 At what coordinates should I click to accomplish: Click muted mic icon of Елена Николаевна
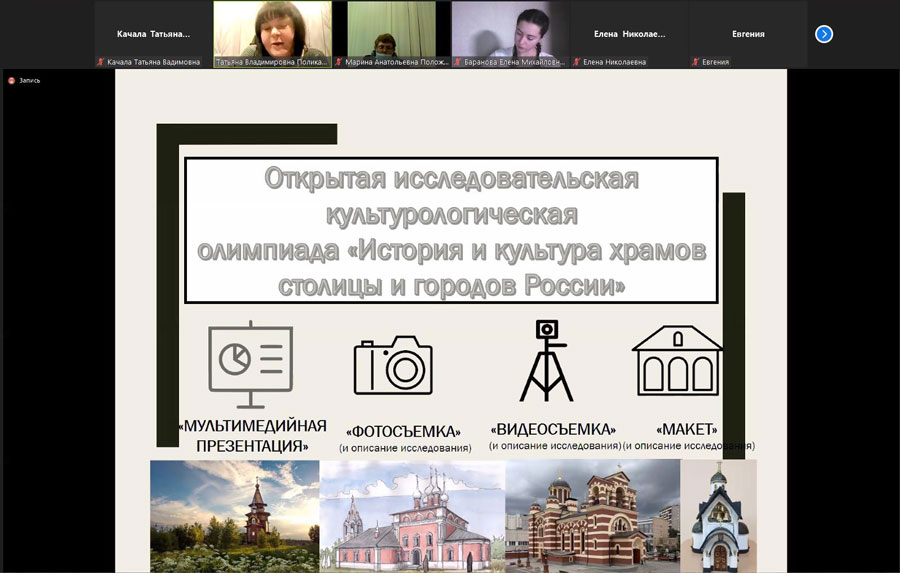(x=576, y=62)
